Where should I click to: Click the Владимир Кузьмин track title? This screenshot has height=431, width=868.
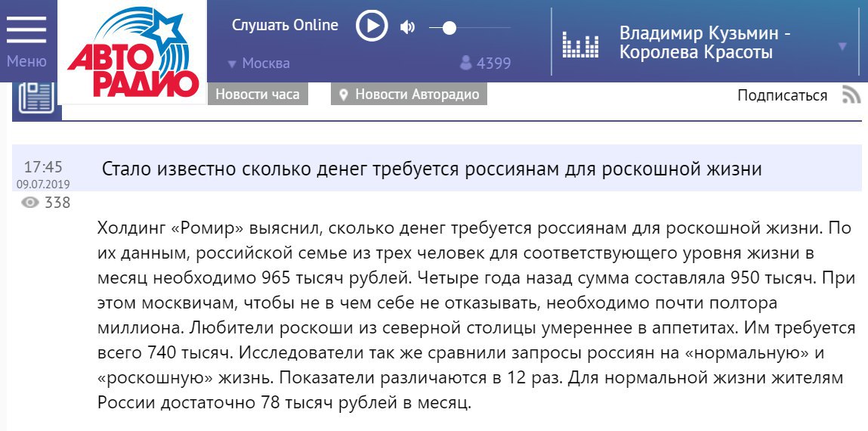coord(705,42)
